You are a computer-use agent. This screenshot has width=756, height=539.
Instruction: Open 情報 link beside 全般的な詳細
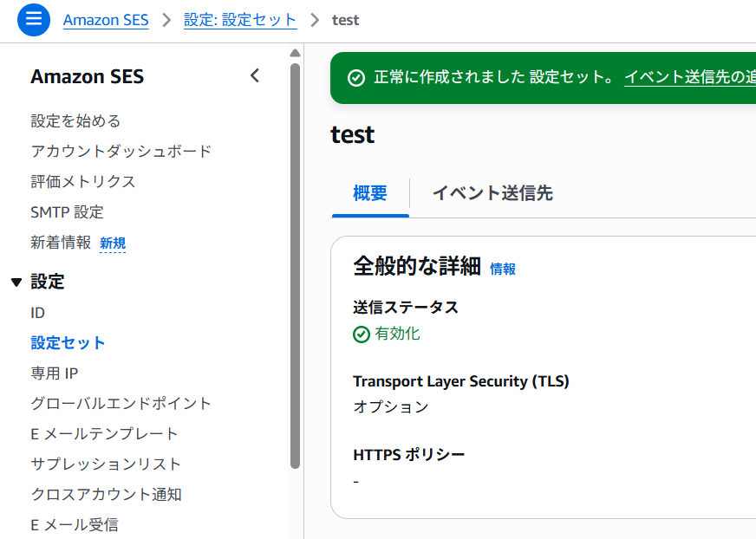503,269
